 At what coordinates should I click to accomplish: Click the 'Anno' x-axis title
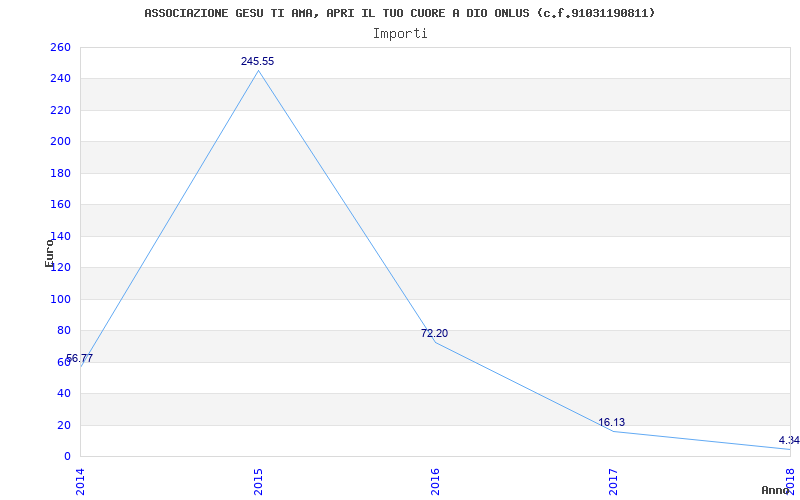tap(776, 490)
